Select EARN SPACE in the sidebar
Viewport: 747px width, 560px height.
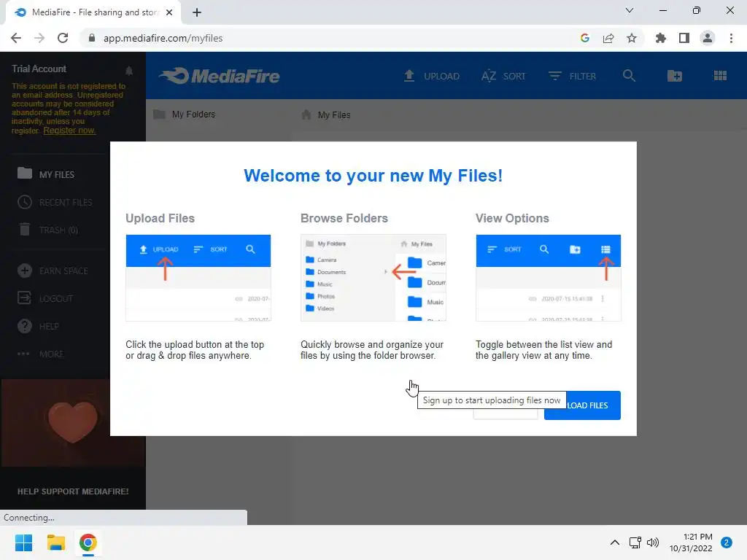[x=53, y=271]
